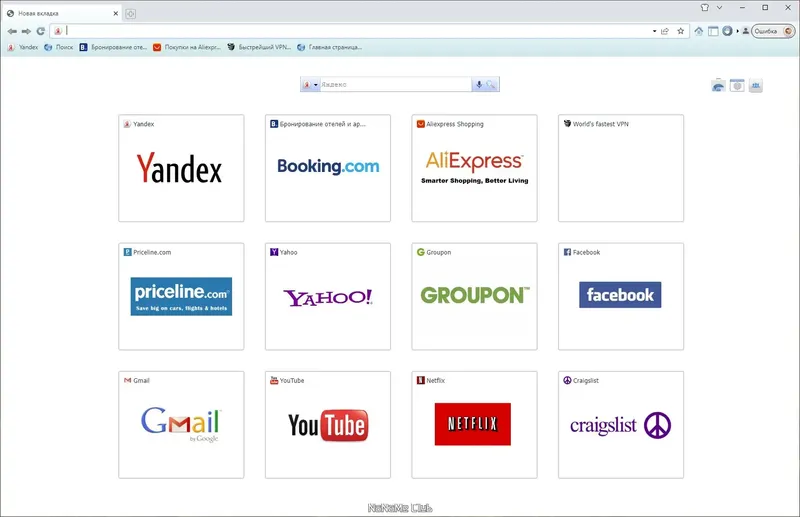Click the Yandex icon inside the address bar
Screen dimensions: 800x517
tap(58, 31)
